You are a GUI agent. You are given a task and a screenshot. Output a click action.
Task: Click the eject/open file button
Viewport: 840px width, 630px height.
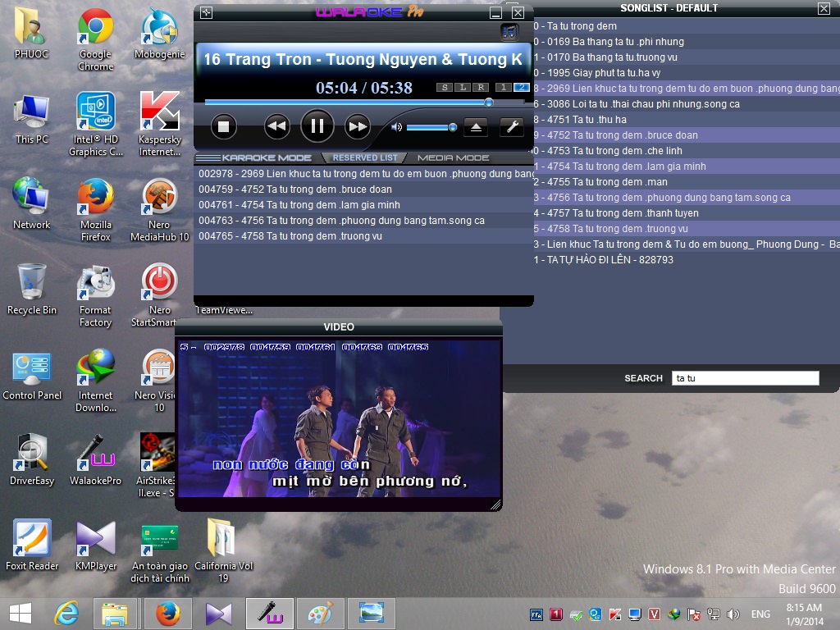(476, 127)
